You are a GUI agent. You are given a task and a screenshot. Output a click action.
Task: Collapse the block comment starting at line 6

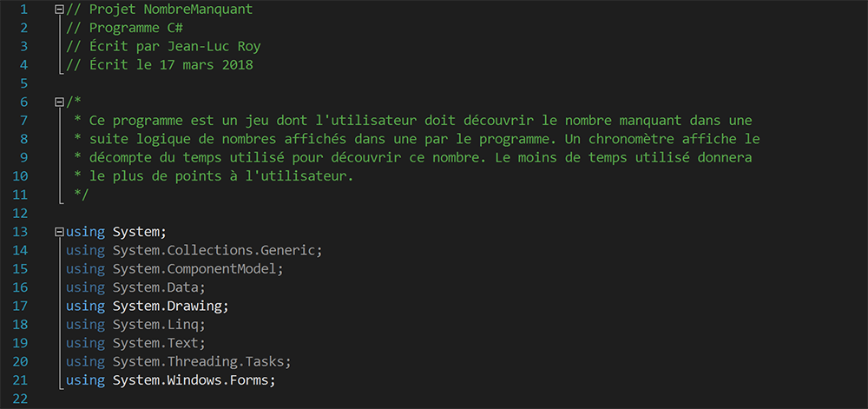[x=60, y=102]
